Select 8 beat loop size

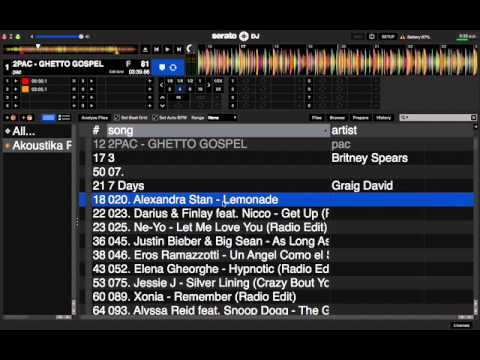(190, 89)
